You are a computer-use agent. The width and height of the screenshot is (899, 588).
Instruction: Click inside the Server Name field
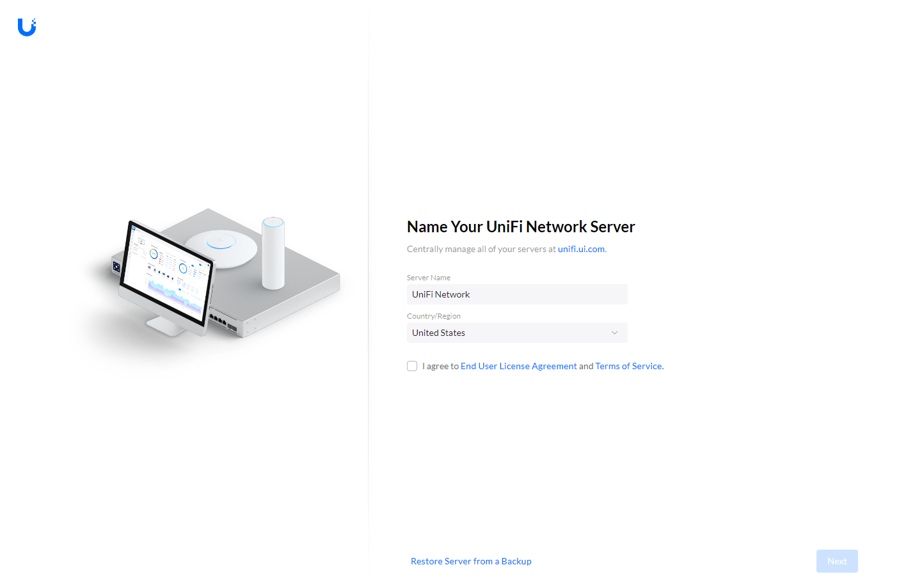[x=517, y=294]
